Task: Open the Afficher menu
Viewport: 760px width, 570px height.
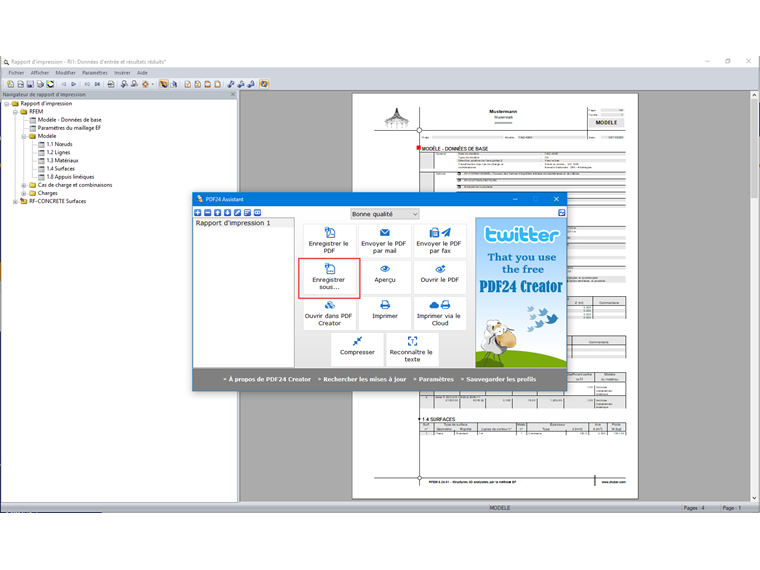Action: pyautogui.click(x=40, y=73)
